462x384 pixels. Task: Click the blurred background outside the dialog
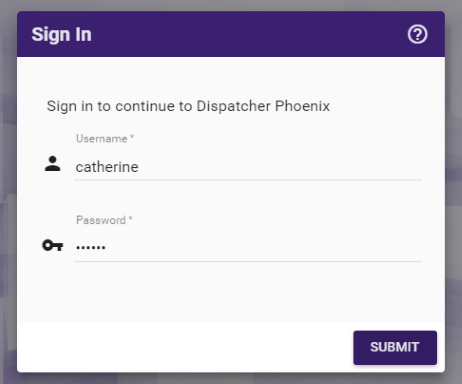click(453, 200)
